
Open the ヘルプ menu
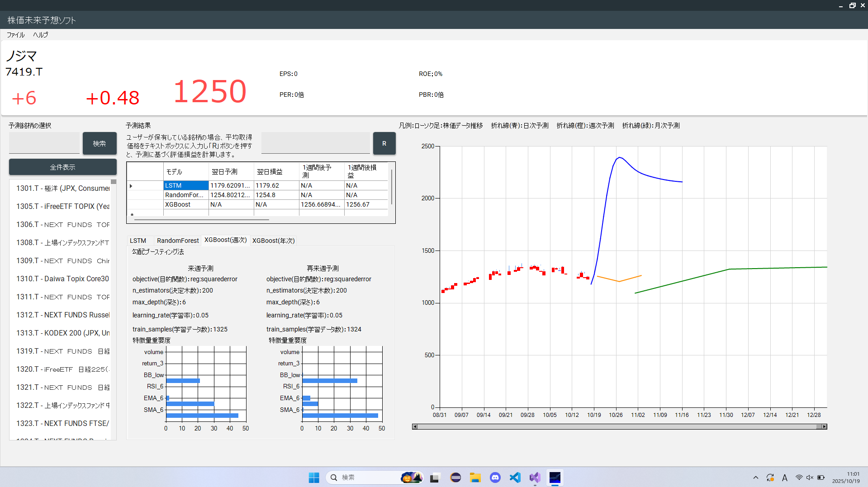(40, 35)
